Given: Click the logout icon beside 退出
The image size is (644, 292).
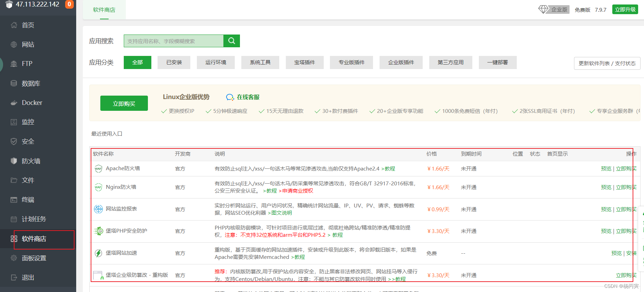Looking at the screenshot, I should (x=14, y=277).
